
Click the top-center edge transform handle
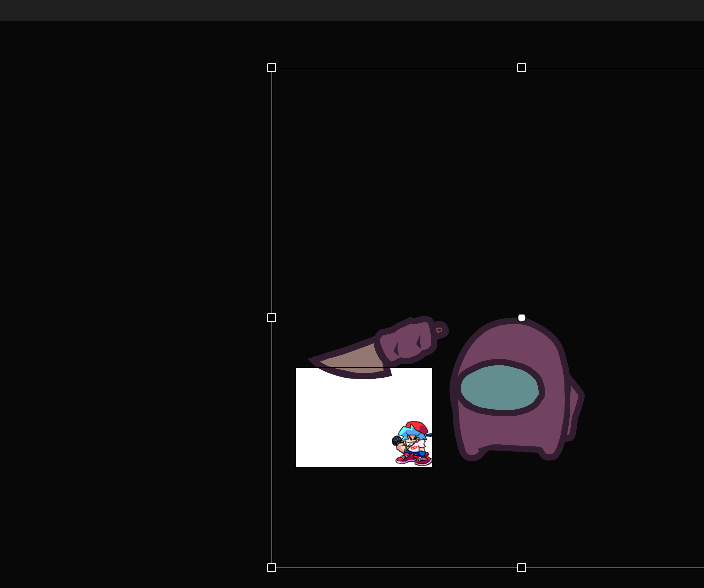(x=521, y=67)
